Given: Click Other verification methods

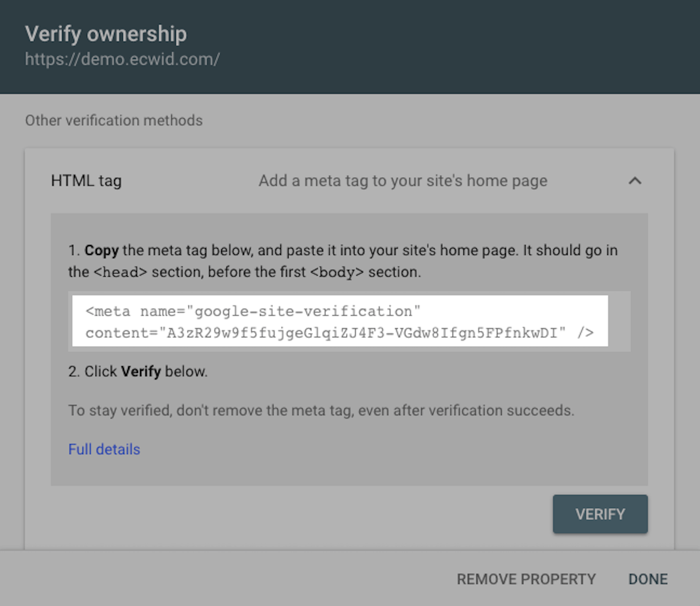Looking at the screenshot, I should pyautogui.click(x=113, y=120).
